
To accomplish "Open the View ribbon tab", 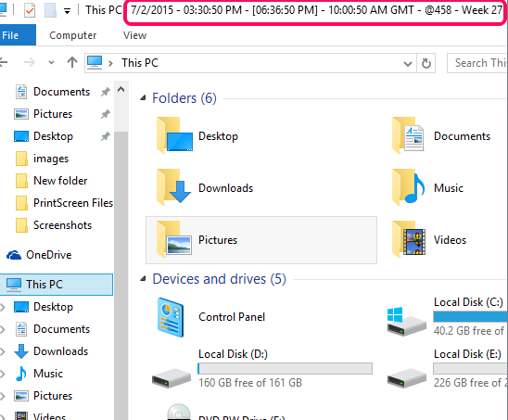I will tap(134, 35).
